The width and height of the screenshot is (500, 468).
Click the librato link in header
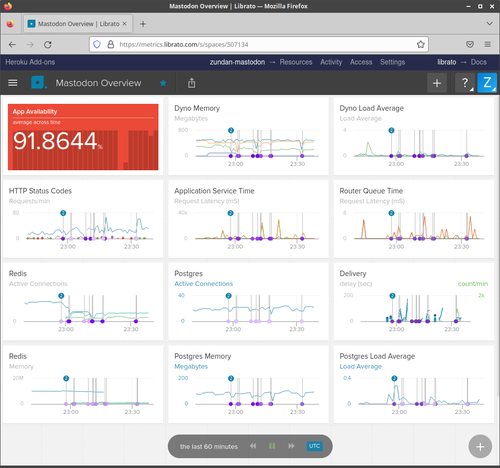447,62
